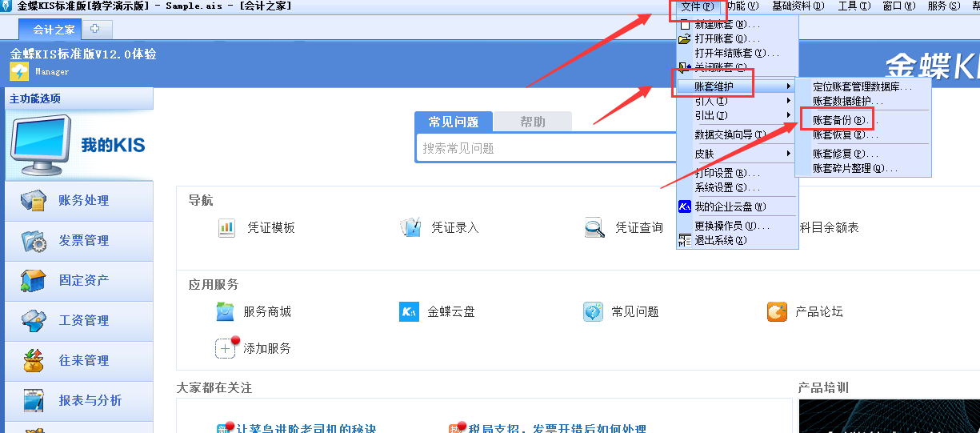The height and width of the screenshot is (433, 980).
Task: Switch to the 帮助 tab
Action: pos(533,122)
